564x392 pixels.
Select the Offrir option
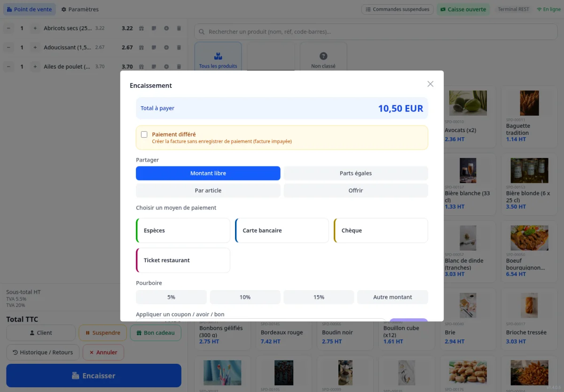pyautogui.click(x=356, y=190)
